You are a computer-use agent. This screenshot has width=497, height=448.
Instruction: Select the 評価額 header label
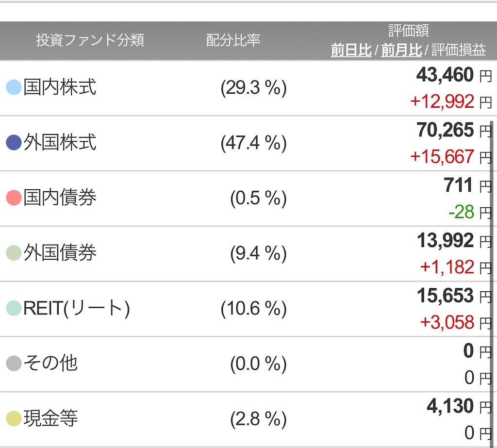click(409, 30)
